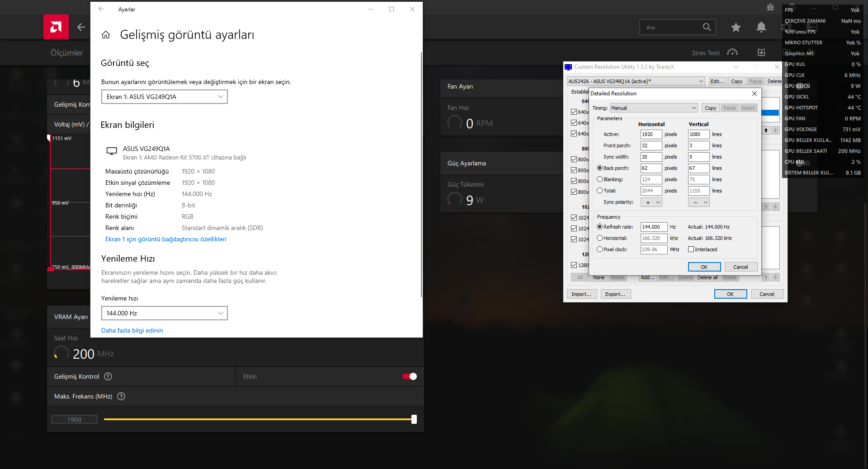Click Add... button in CRU

pyautogui.click(x=647, y=278)
